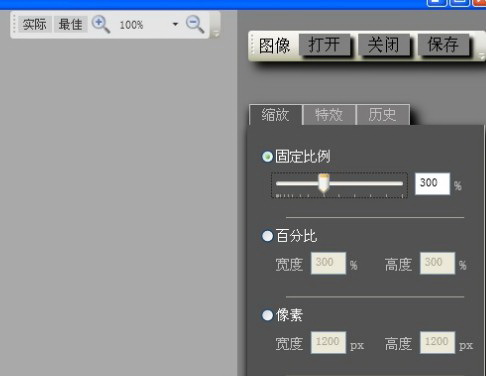The width and height of the screenshot is (486, 376).
Task: Click the 像素 高度 1200 field
Action: [x=437, y=342]
